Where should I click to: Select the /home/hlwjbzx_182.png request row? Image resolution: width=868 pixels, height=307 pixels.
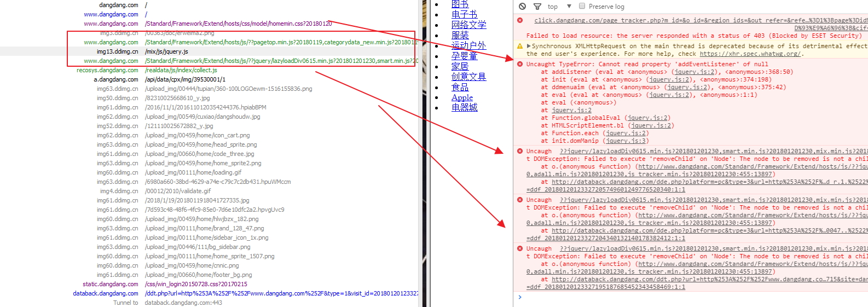pos(209,219)
